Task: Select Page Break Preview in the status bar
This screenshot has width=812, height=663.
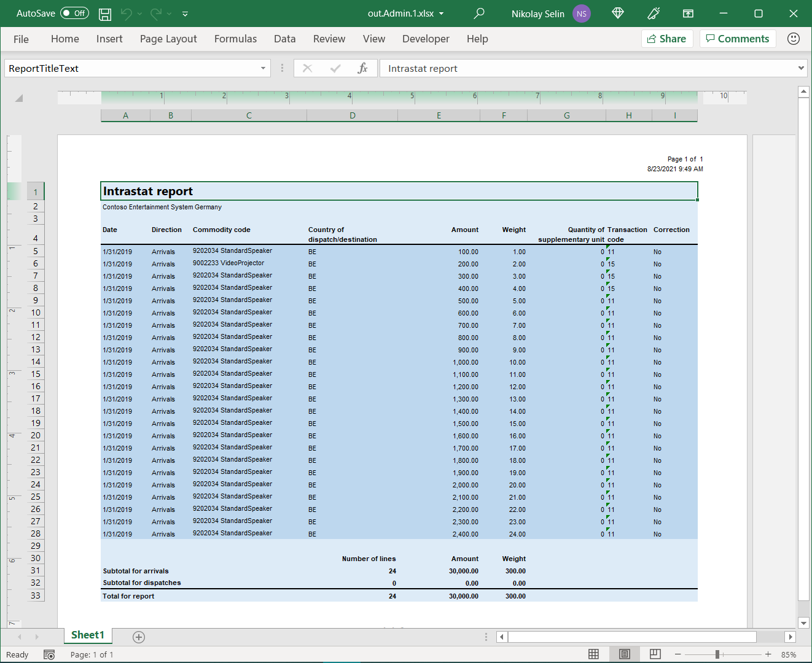Action: (x=655, y=654)
